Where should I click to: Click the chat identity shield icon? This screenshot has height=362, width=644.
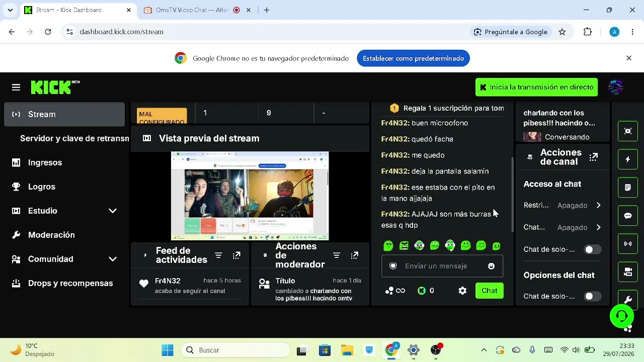pos(393,266)
